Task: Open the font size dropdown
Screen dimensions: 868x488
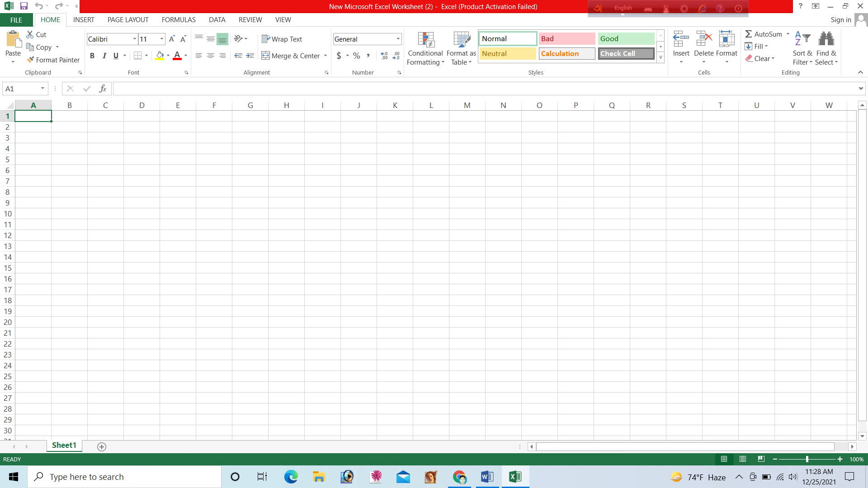Action: coord(162,39)
